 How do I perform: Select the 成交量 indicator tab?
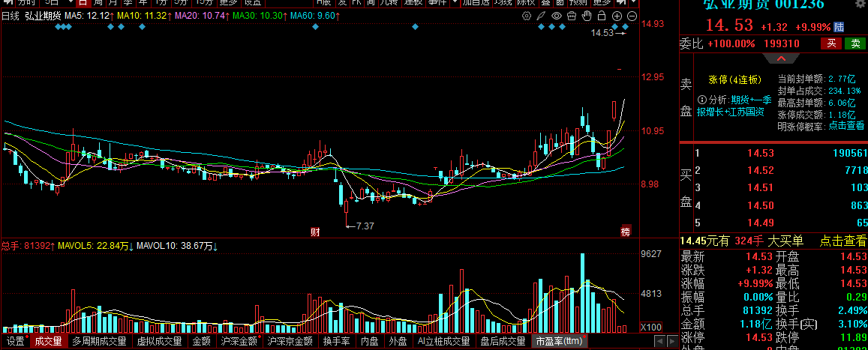pos(49,341)
